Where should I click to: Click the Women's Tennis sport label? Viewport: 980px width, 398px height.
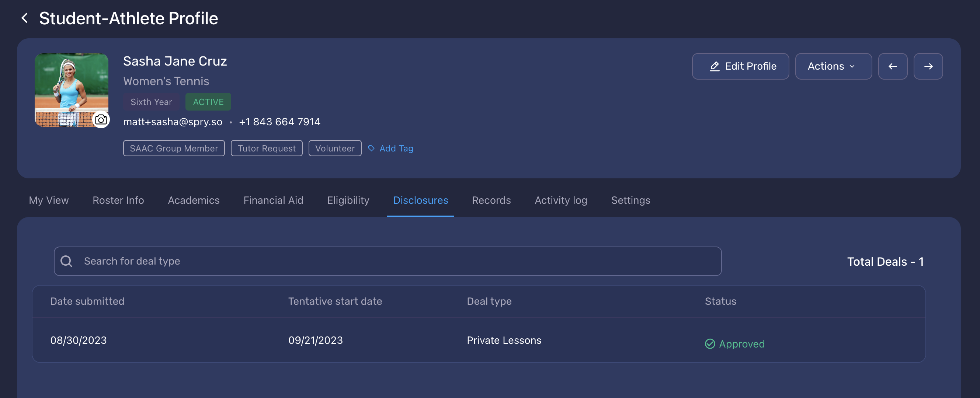tap(166, 81)
